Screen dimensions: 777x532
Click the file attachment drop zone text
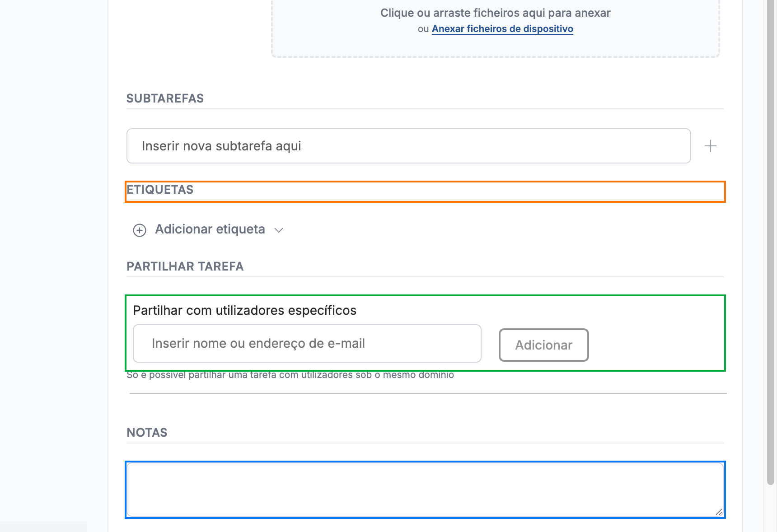pos(495,13)
